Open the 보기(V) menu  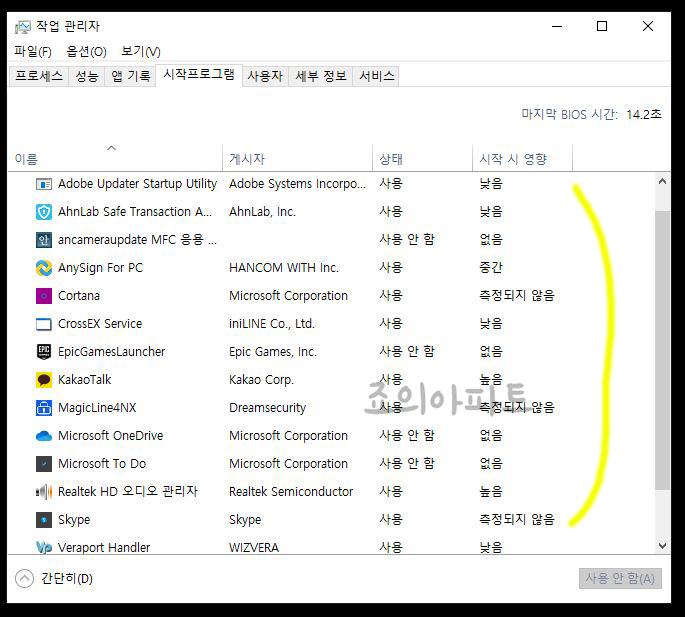click(141, 52)
